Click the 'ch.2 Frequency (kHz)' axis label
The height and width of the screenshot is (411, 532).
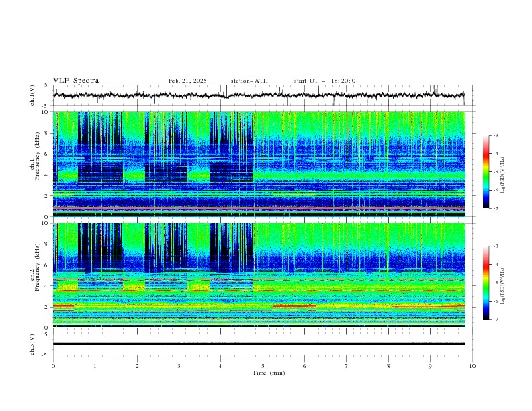point(34,267)
